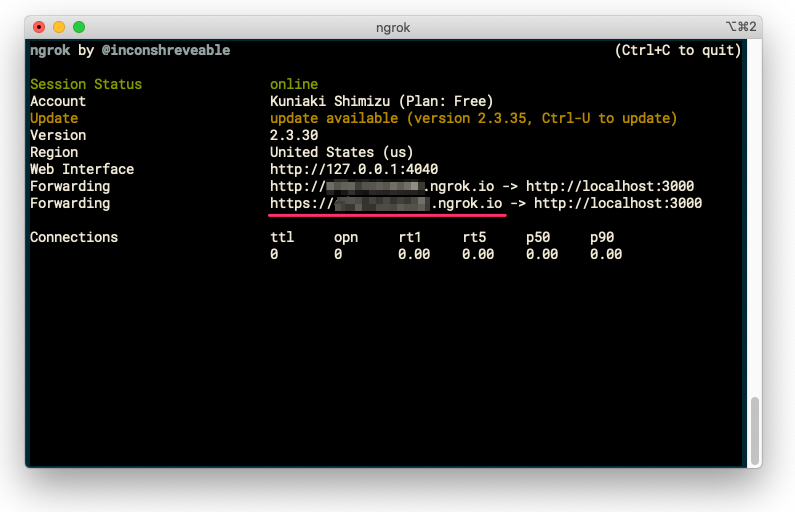Click the 'opn' column header
The width and height of the screenshot is (795, 512).
[346, 237]
